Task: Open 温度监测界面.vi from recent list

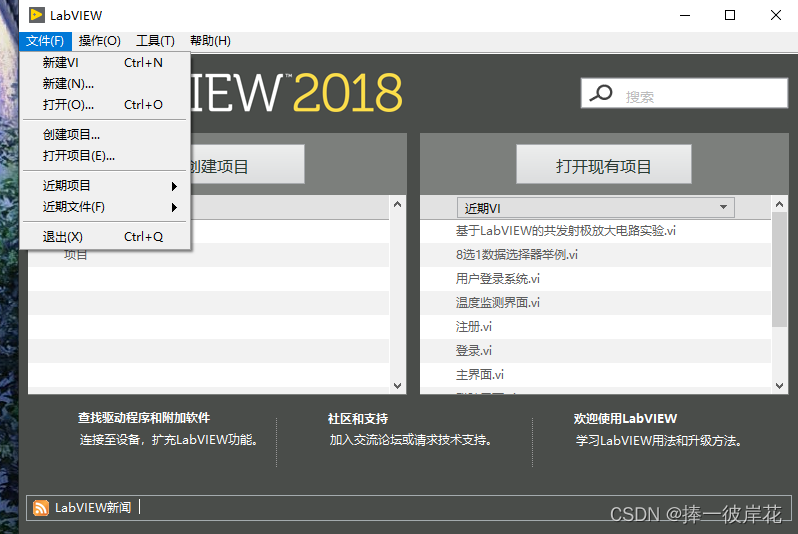Action: click(x=595, y=303)
